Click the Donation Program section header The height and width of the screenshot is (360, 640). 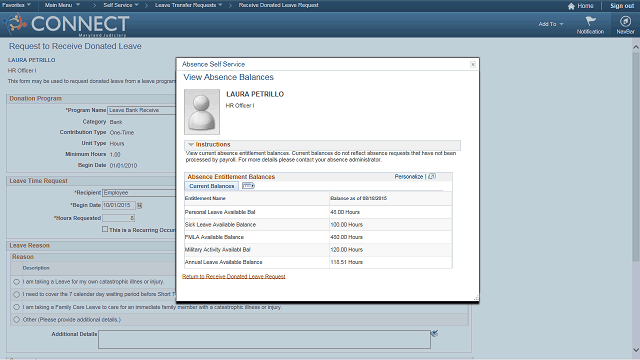(36, 99)
